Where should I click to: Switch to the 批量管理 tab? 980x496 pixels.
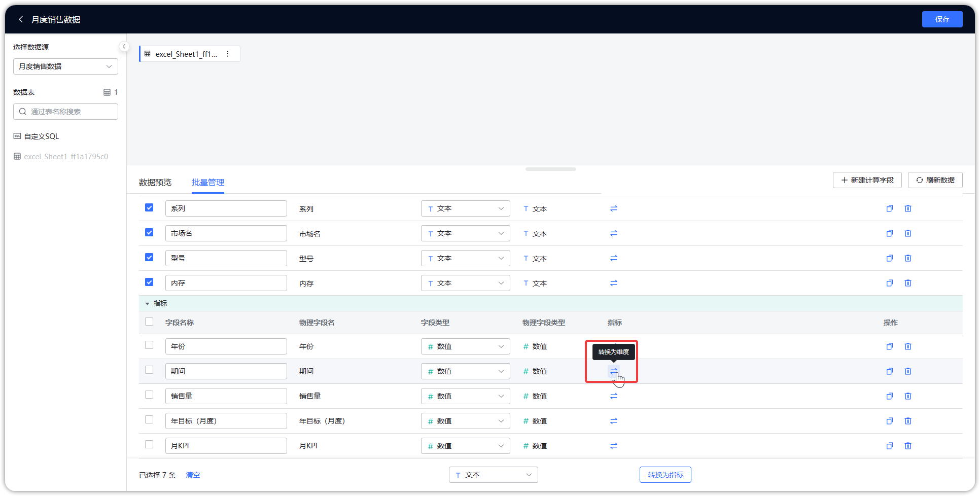point(208,182)
